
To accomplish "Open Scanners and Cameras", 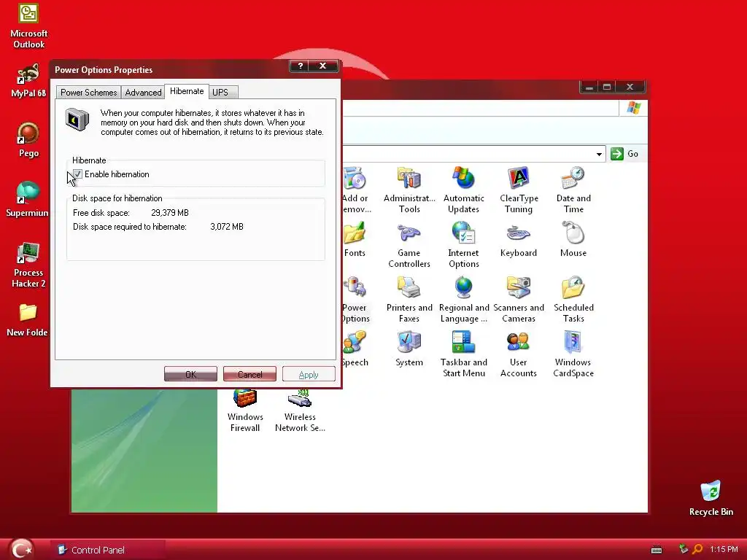I will click(519, 299).
